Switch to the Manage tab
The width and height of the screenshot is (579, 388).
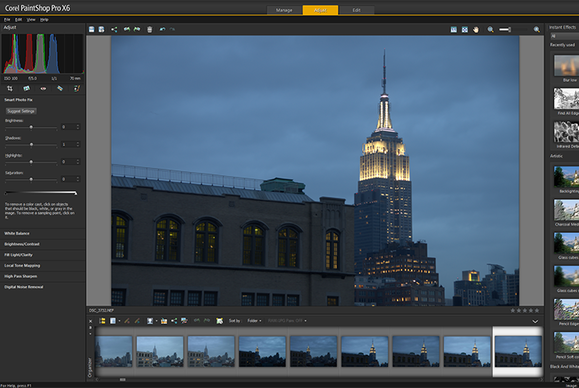284,10
